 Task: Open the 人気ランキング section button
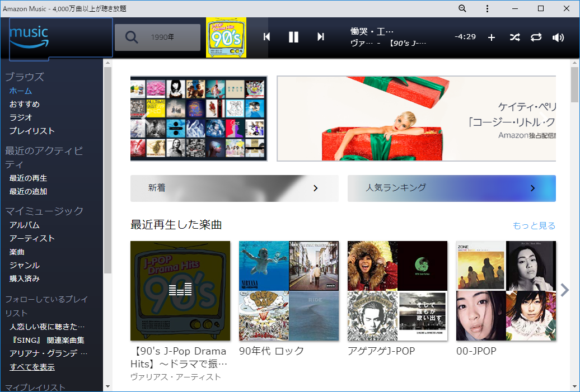(452, 188)
